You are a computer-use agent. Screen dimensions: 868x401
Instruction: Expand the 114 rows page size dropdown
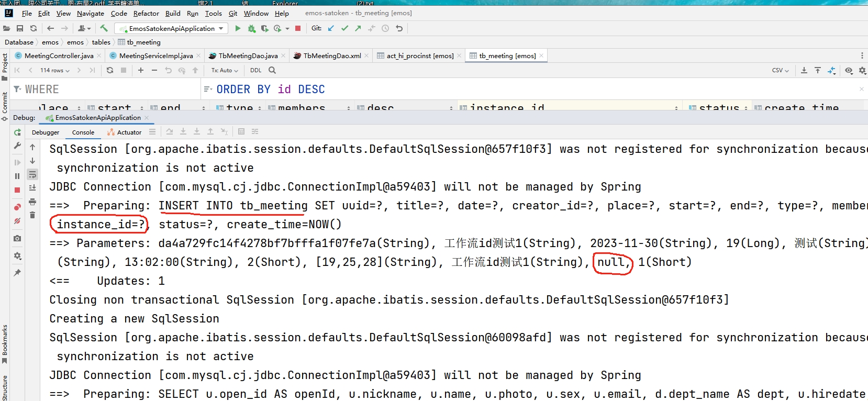tap(54, 70)
